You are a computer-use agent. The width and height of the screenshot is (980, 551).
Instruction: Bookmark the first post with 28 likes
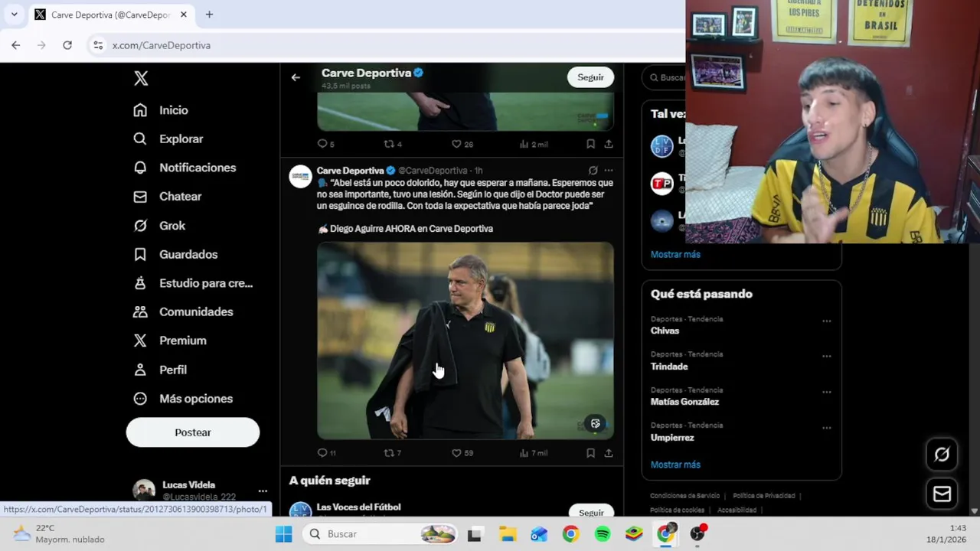click(590, 144)
